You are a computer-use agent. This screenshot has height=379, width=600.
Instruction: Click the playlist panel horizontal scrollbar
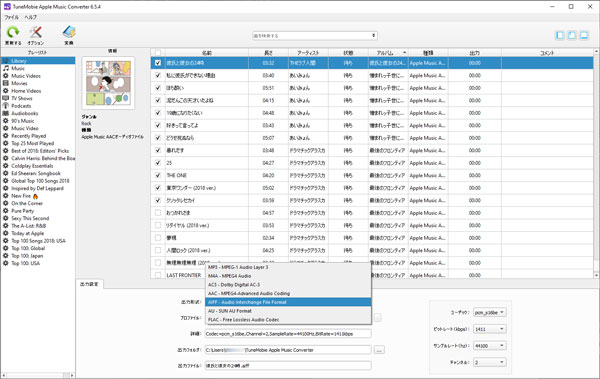(38, 375)
